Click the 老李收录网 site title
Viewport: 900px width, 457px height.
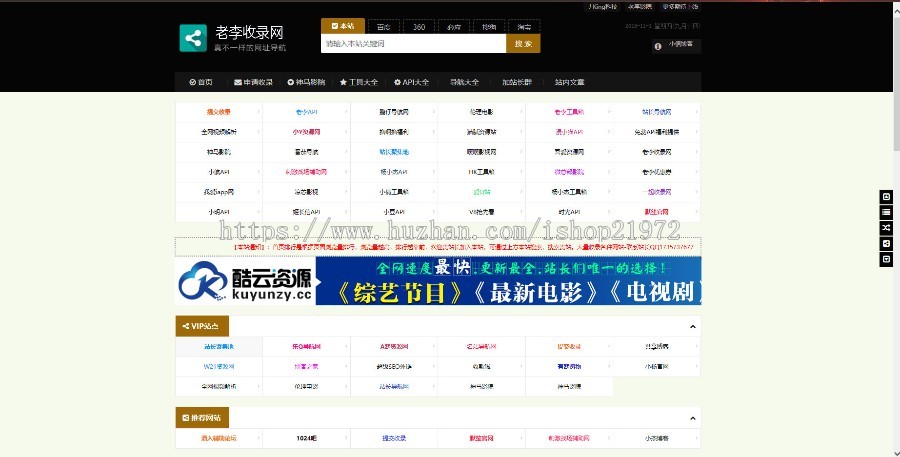pyautogui.click(x=249, y=33)
